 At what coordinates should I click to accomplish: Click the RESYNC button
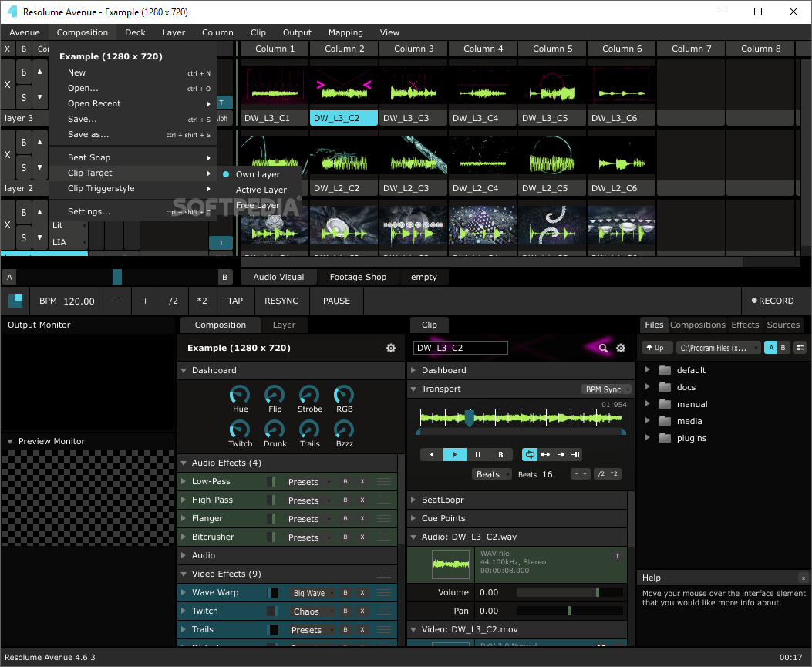point(281,301)
